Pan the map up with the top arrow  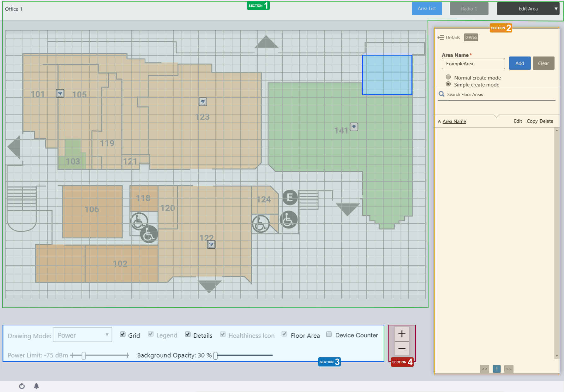click(x=266, y=42)
